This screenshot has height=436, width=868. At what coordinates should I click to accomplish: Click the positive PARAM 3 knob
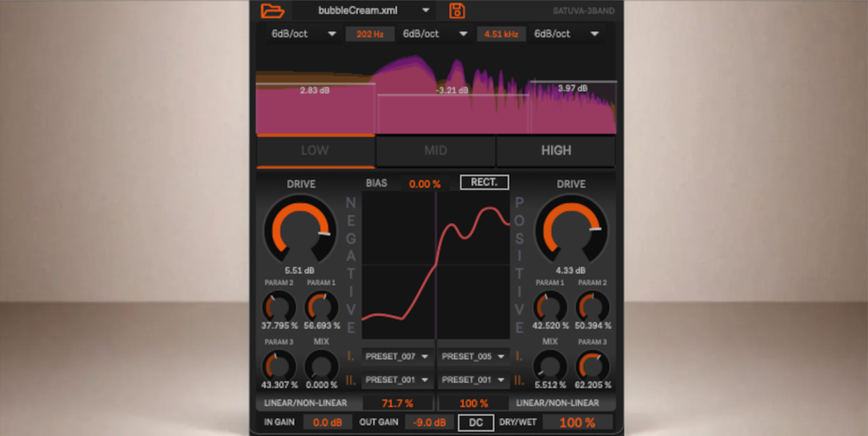[x=592, y=365]
